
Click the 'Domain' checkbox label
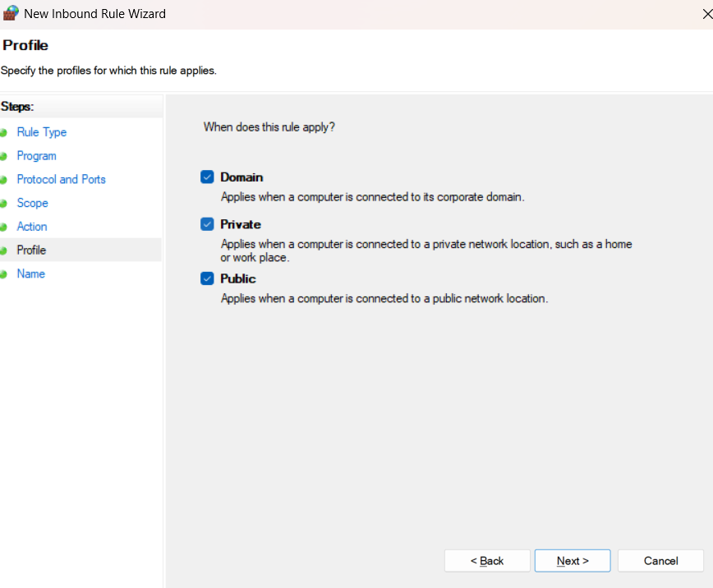pos(241,177)
